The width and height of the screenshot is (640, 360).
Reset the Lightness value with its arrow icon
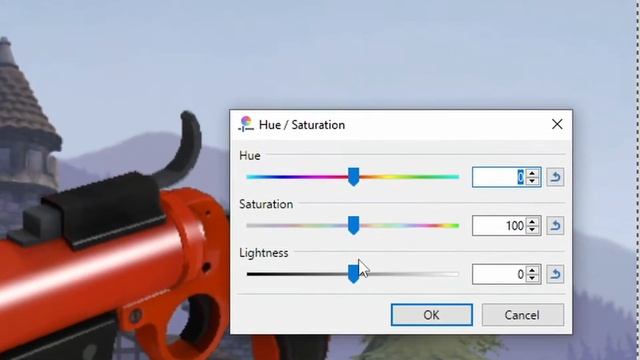tap(555, 274)
